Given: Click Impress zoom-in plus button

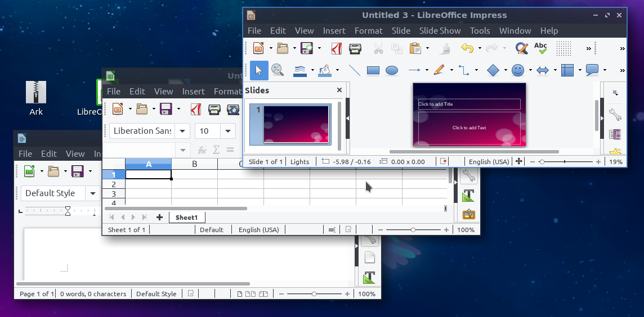Looking at the screenshot, I should click(x=598, y=162).
